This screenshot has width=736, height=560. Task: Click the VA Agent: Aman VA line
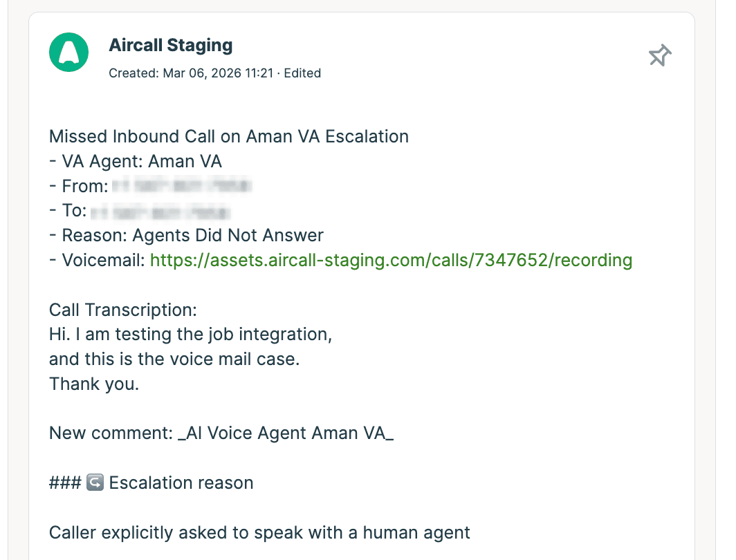(136, 161)
